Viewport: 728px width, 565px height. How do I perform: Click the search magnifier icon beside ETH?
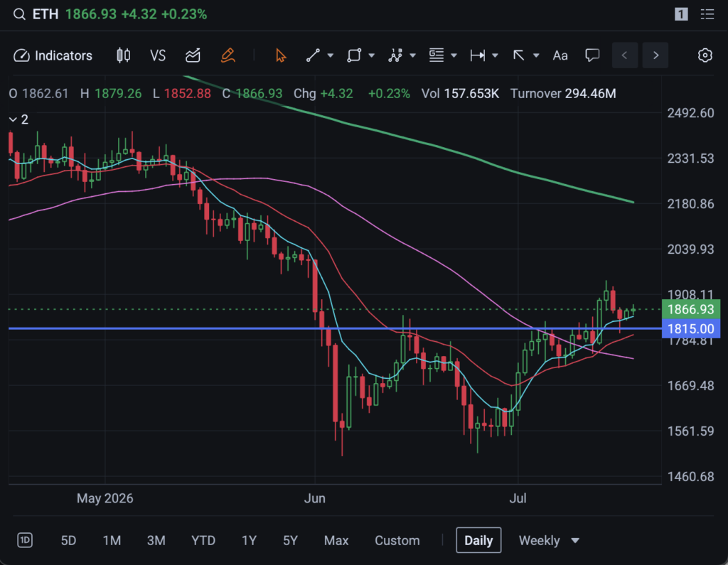19,14
